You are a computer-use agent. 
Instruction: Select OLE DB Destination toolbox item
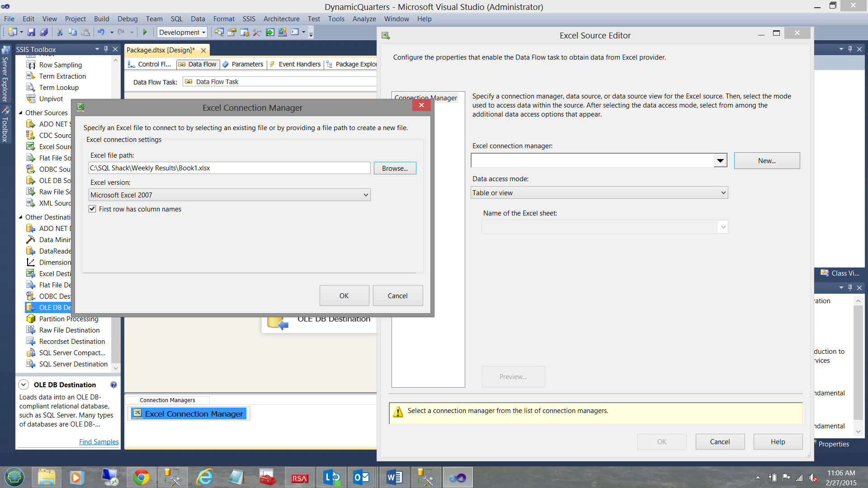[55, 308]
